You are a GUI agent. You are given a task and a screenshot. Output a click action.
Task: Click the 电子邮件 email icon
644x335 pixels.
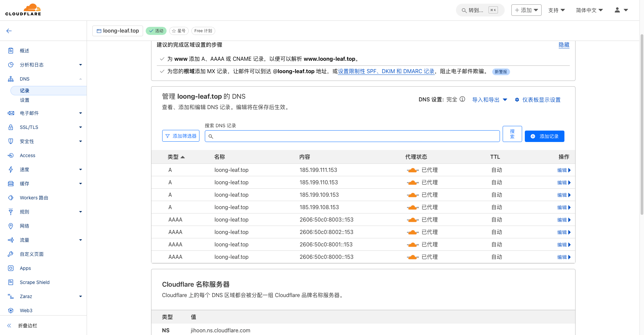(11, 113)
